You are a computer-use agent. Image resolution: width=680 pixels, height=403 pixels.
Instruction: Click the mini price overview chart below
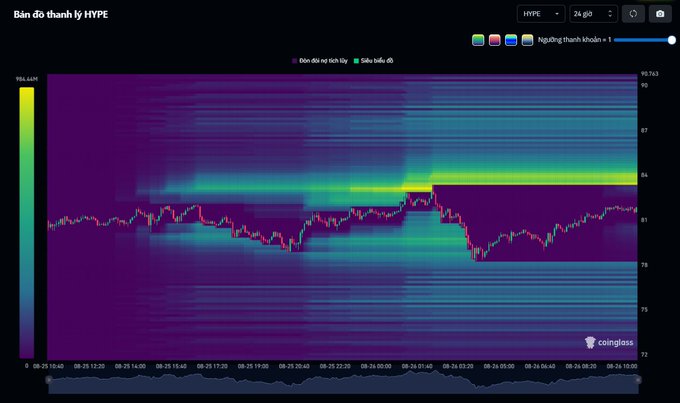pyautogui.click(x=343, y=383)
